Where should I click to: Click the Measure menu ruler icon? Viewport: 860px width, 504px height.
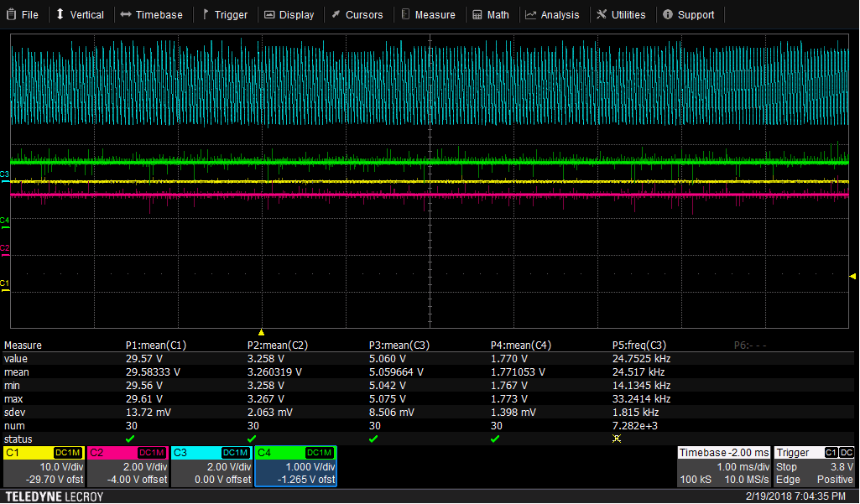pyautogui.click(x=406, y=14)
